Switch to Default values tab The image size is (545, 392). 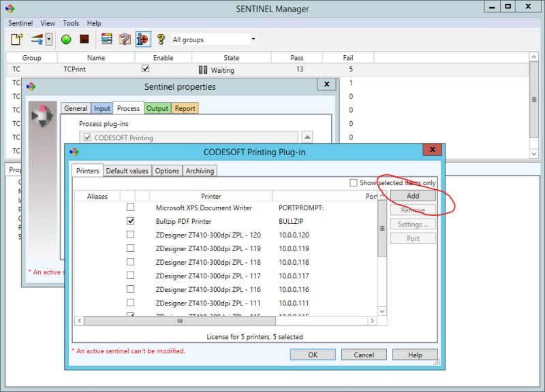(127, 171)
